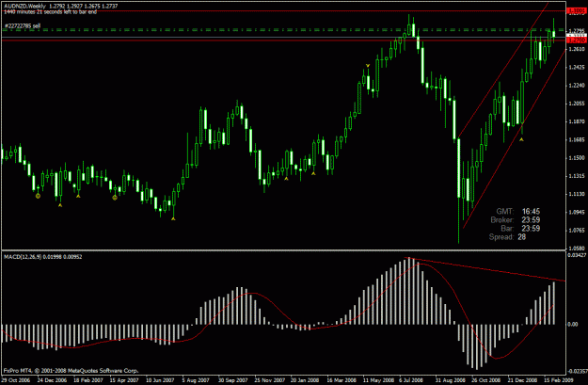Click the 18 Feb 2007 date label

[x=88, y=380]
